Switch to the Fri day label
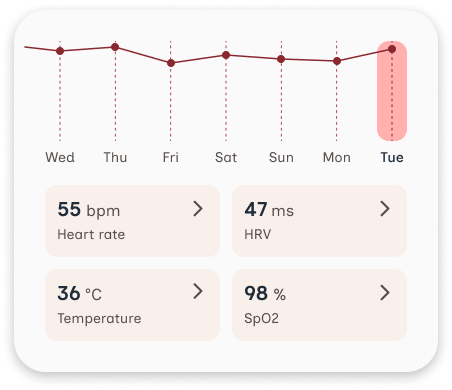Screen dimensions: 452x390 tap(171, 157)
